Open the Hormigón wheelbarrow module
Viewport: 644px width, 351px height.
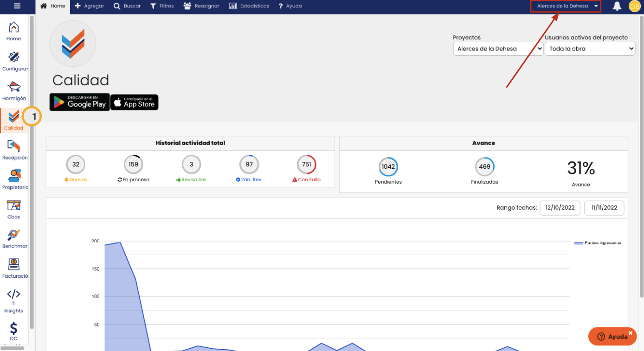pos(14,91)
